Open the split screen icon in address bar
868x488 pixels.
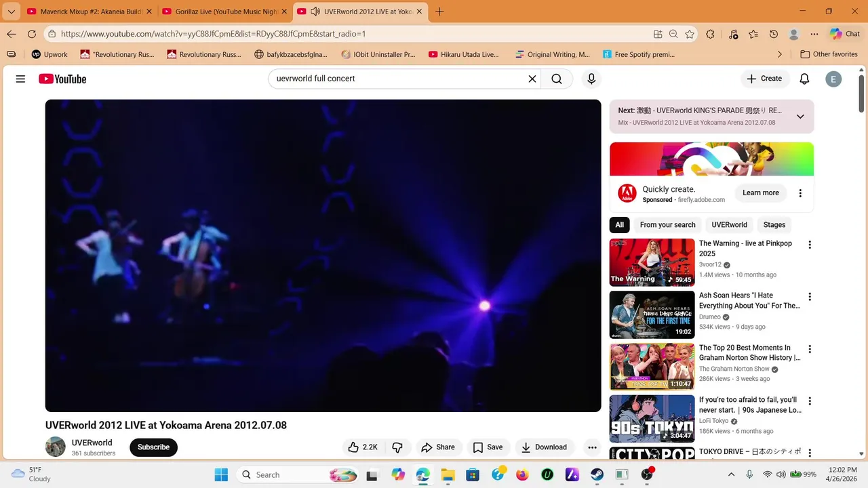point(658,34)
